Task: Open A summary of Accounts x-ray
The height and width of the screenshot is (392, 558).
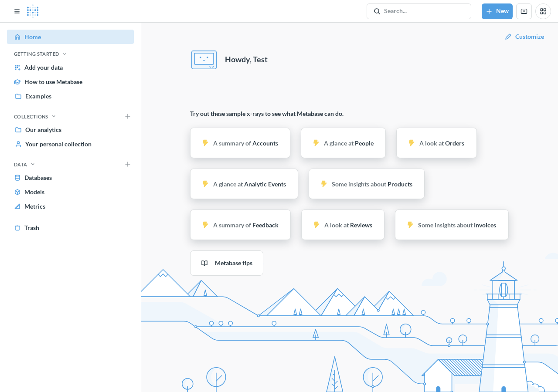Action: 240,143
